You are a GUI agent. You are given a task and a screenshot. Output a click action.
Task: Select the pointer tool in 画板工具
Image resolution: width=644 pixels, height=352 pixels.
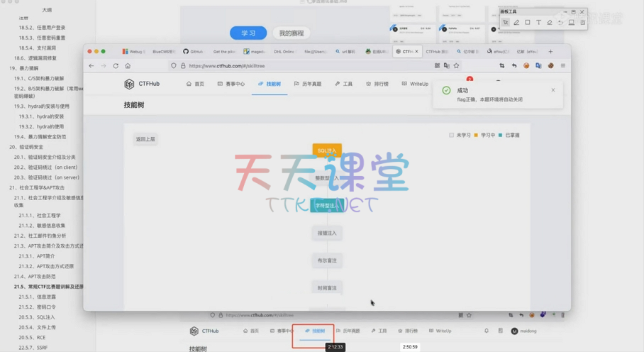tap(505, 23)
